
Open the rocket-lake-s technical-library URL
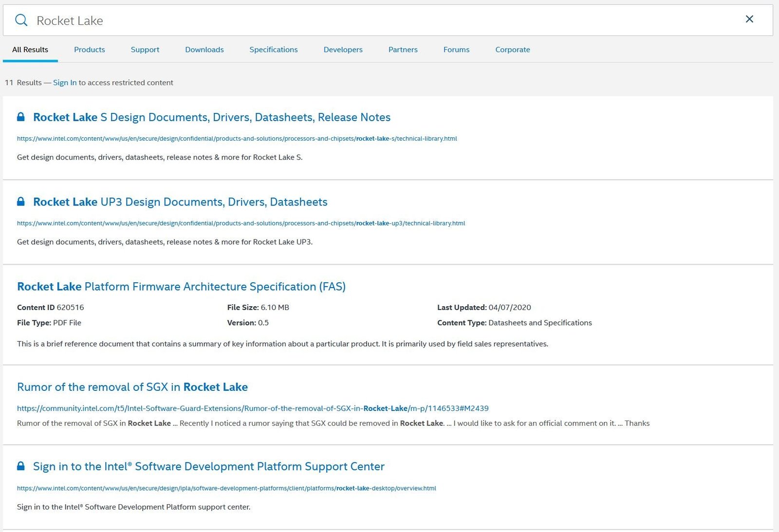click(x=237, y=139)
